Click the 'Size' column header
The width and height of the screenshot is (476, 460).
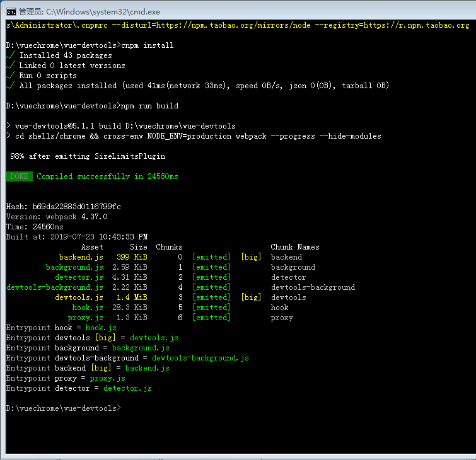[139, 247]
